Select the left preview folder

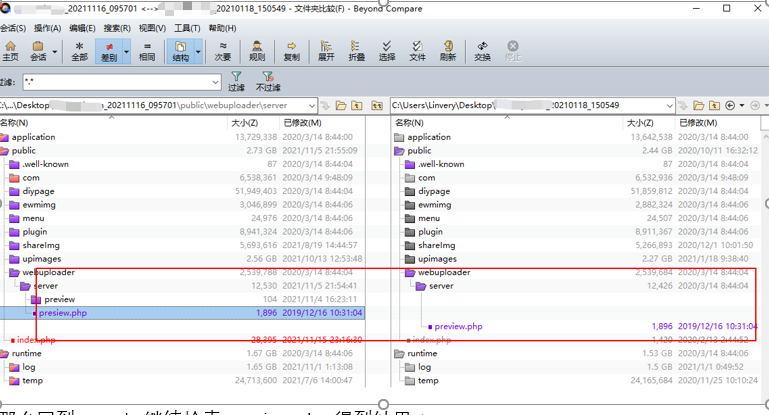pyautogui.click(x=59, y=299)
